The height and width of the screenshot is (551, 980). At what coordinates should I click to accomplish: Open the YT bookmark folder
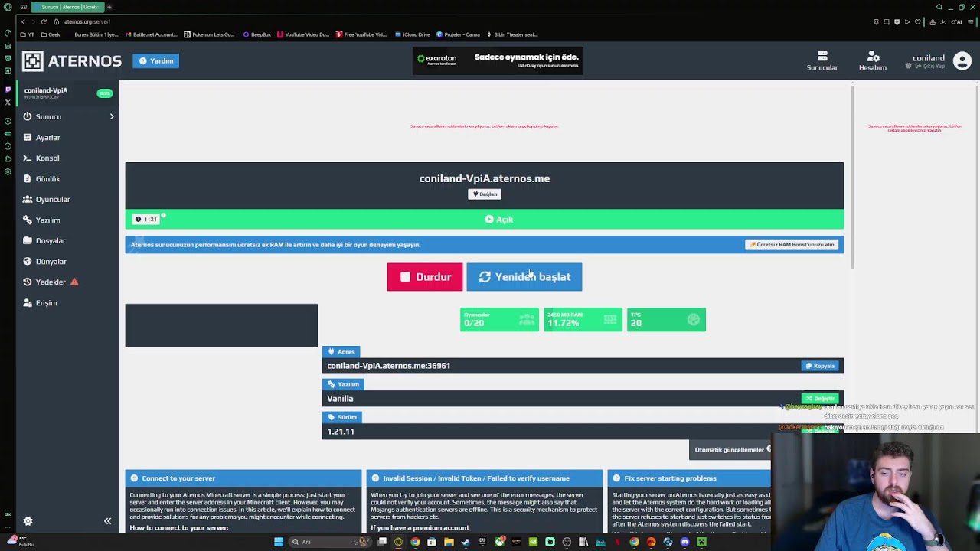tap(27, 34)
